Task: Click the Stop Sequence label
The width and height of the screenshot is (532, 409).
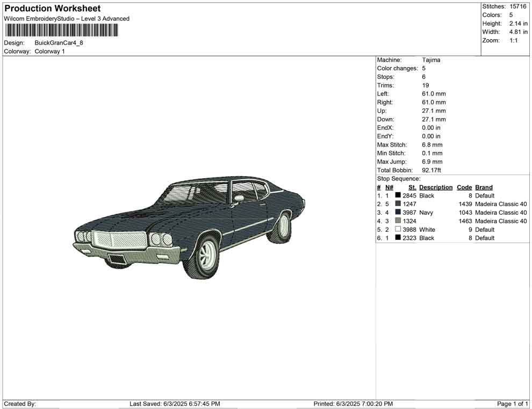Action: click(399, 179)
